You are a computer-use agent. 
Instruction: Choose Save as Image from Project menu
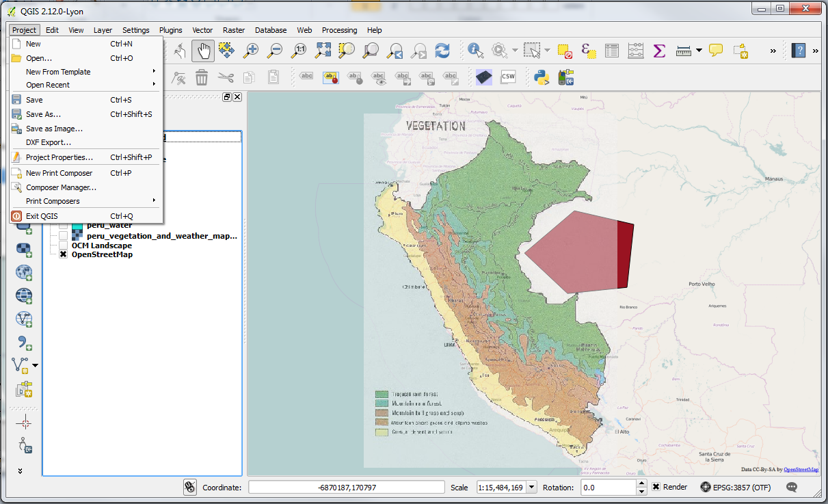coord(54,129)
